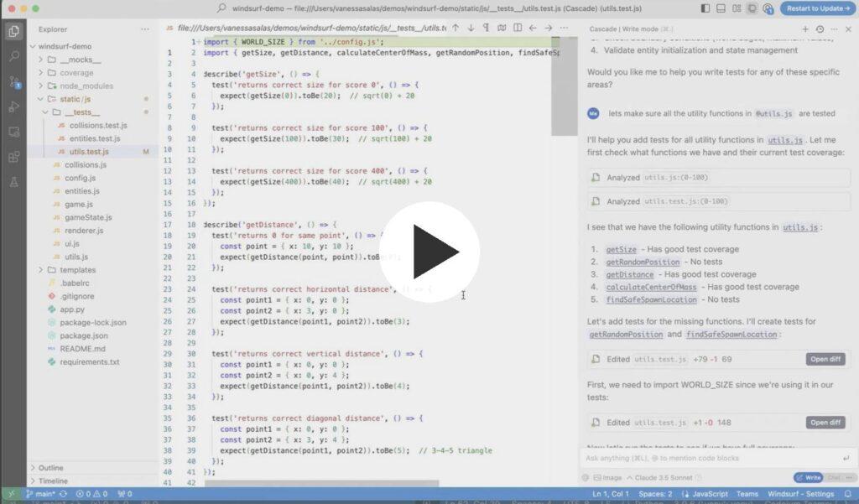Screen dimensions: 859x504
Task: Open the Source Control view icon
Action: click(13, 81)
